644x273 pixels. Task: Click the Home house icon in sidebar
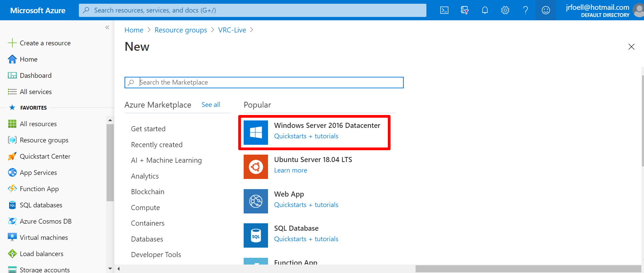tap(12, 59)
